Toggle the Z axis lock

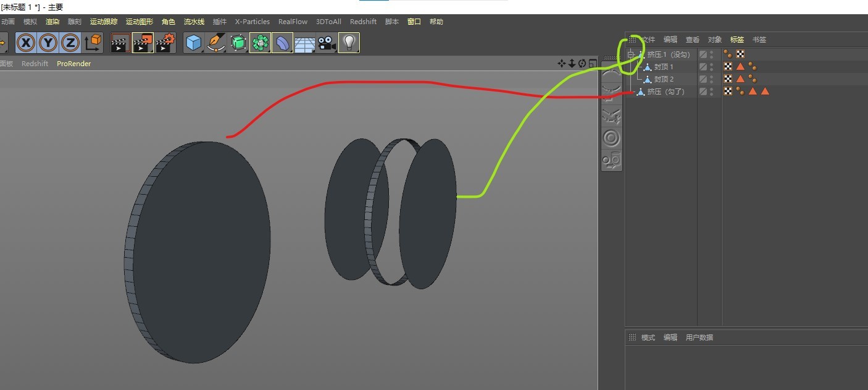click(x=70, y=43)
